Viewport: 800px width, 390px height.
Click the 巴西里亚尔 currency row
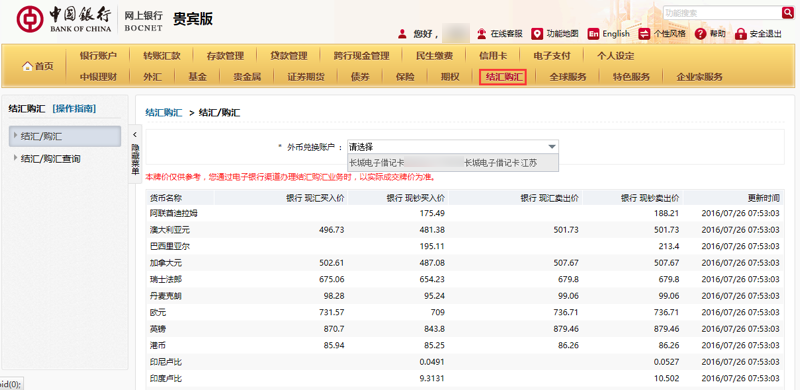(465, 246)
